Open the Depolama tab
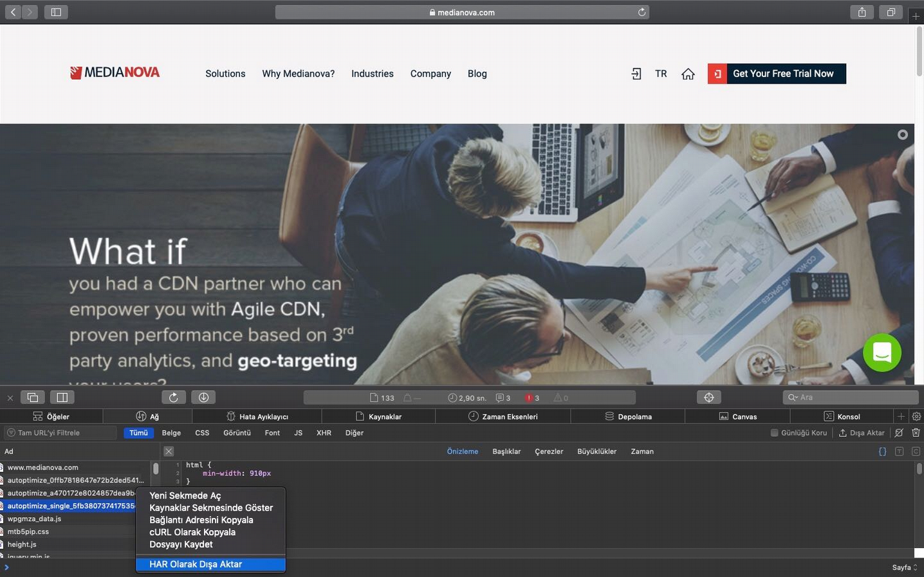Viewport: 924px width, 577px height. point(628,417)
